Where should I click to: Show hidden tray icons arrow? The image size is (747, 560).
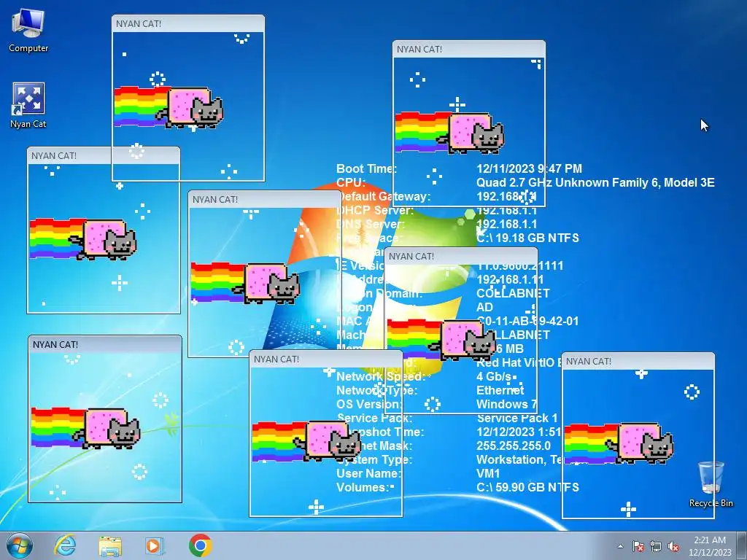[x=620, y=546]
